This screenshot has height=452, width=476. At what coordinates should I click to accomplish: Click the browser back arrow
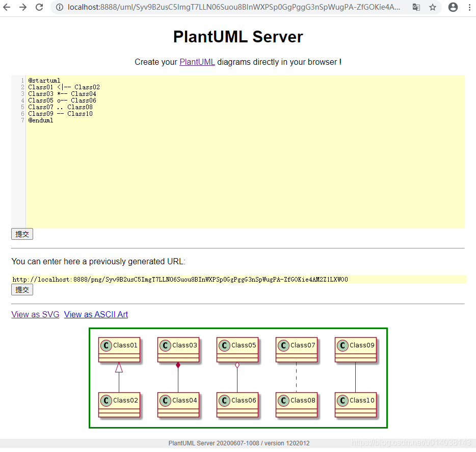(7, 7)
